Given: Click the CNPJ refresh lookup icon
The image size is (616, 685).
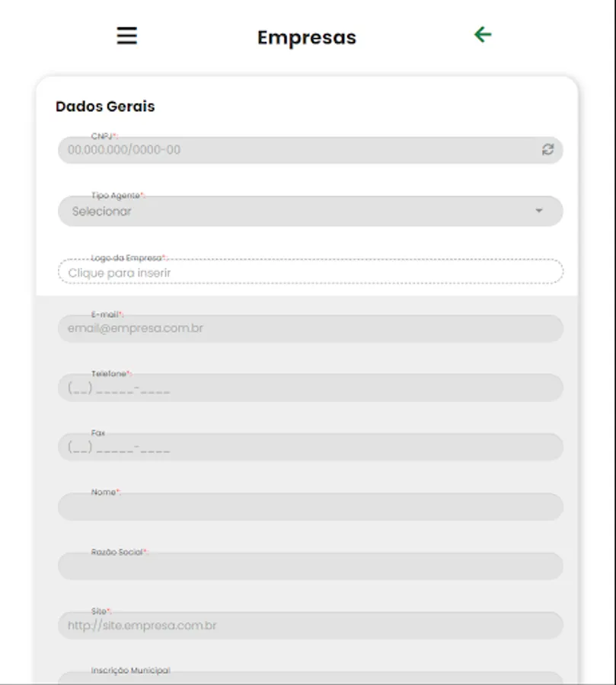Looking at the screenshot, I should pyautogui.click(x=547, y=150).
